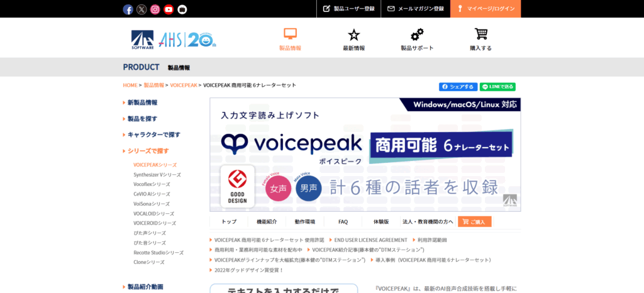This screenshot has height=293, width=644.
Task: Open the Instagram social icon
Action: coord(155,9)
